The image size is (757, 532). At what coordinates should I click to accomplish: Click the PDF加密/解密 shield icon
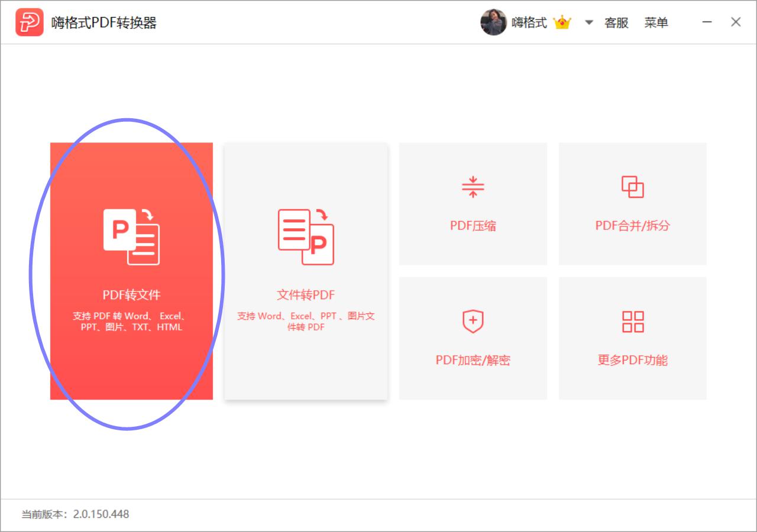click(x=473, y=322)
